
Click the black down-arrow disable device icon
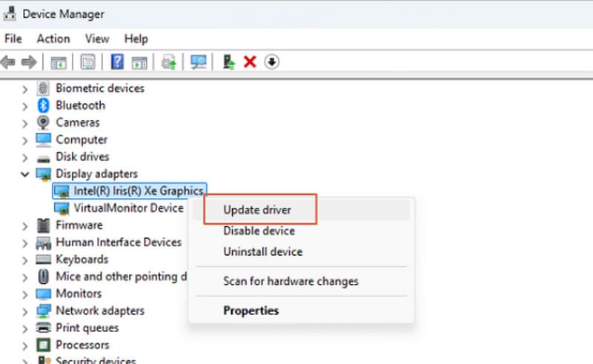[271, 62]
